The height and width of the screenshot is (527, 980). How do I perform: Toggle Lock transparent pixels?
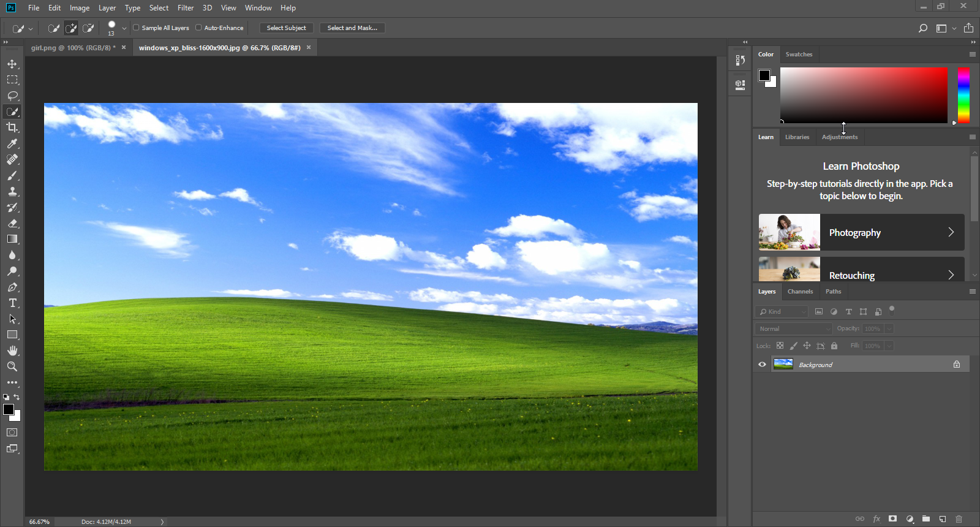click(780, 346)
